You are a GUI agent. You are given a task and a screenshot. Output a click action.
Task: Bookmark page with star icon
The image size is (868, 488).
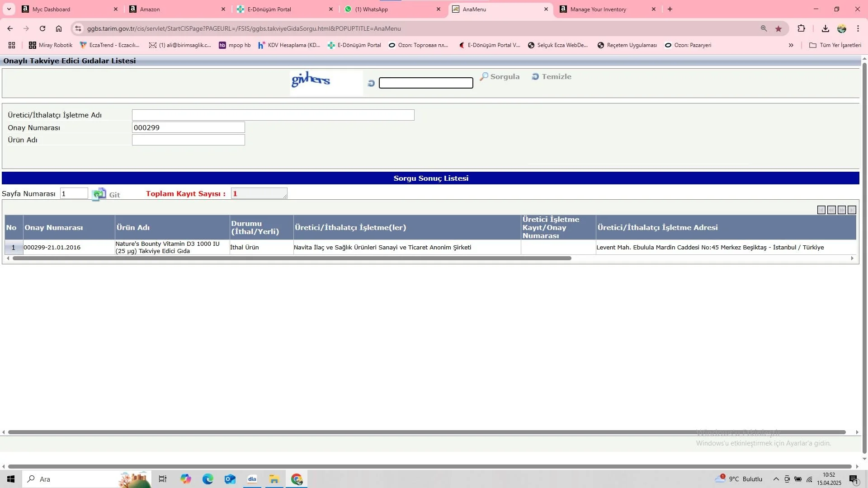(x=778, y=28)
